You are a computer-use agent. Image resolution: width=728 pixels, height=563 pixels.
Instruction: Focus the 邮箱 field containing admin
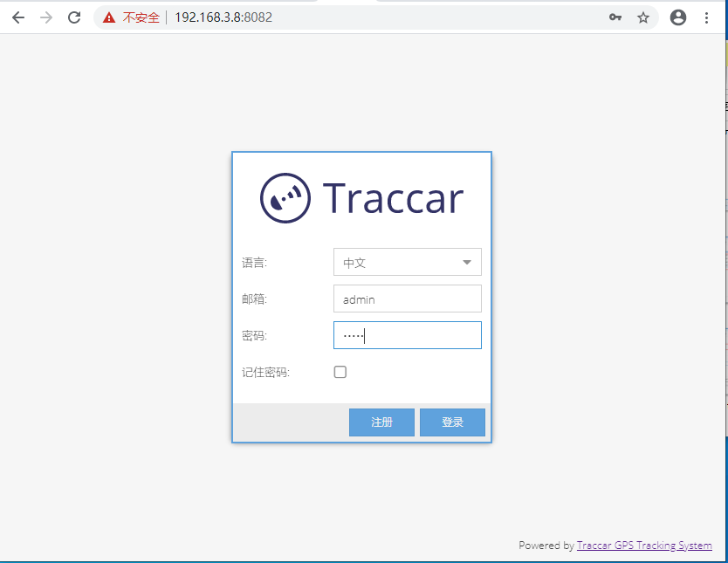(407, 299)
